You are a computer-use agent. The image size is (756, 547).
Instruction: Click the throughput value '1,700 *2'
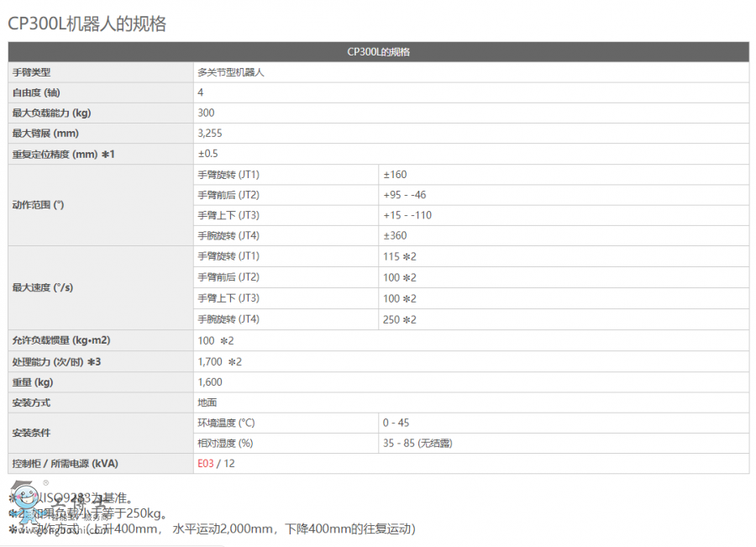pos(220,362)
